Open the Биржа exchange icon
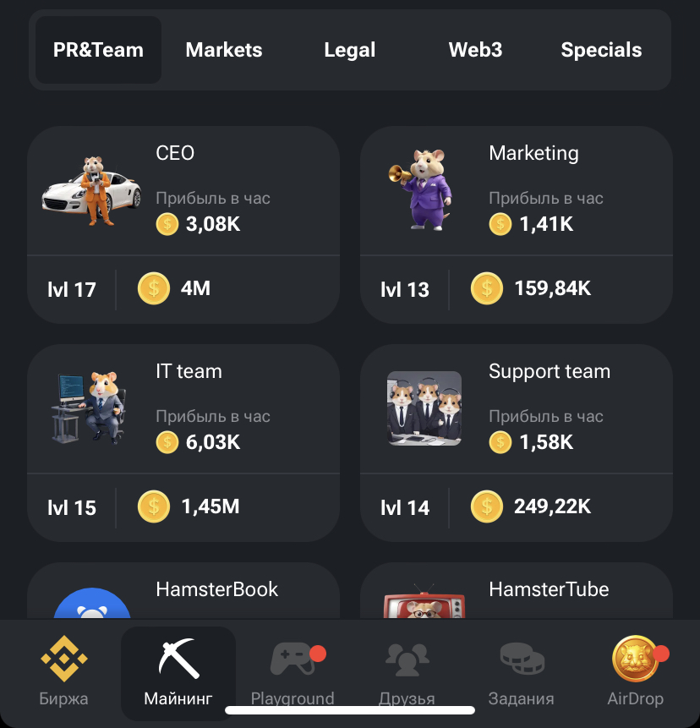The height and width of the screenshot is (728, 700). pyautogui.click(x=63, y=659)
